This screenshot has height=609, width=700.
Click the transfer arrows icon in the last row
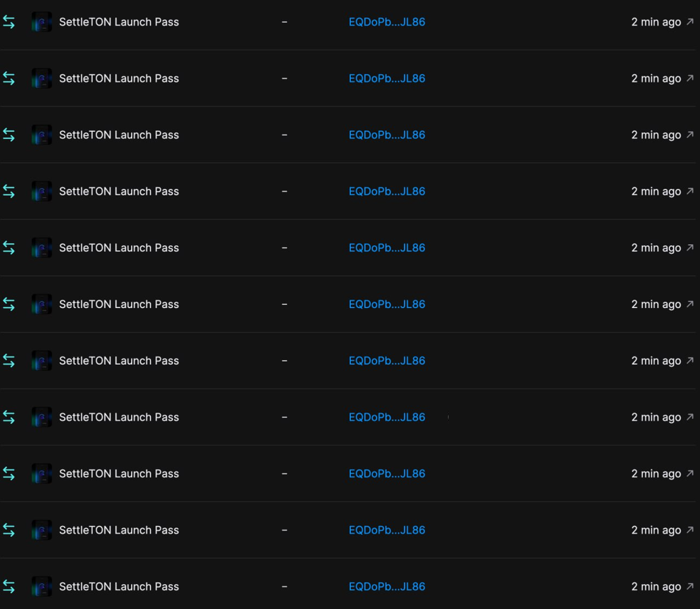coord(9,586)
